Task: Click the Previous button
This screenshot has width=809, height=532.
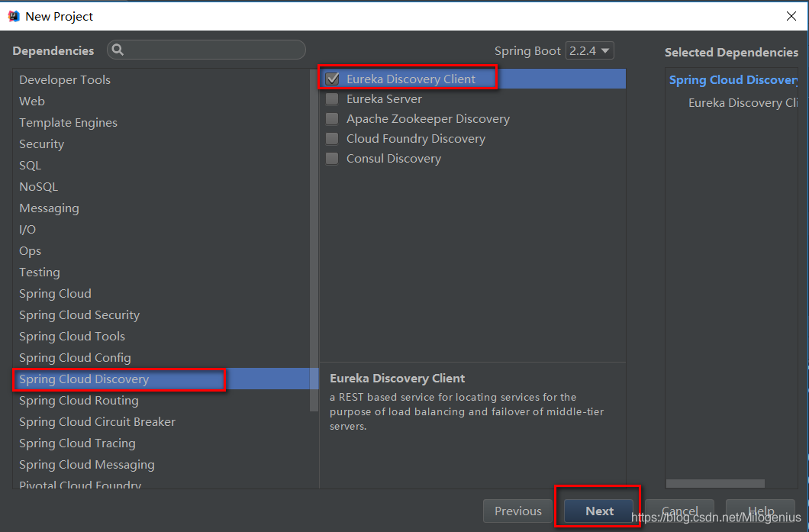Action: [517, 511]
